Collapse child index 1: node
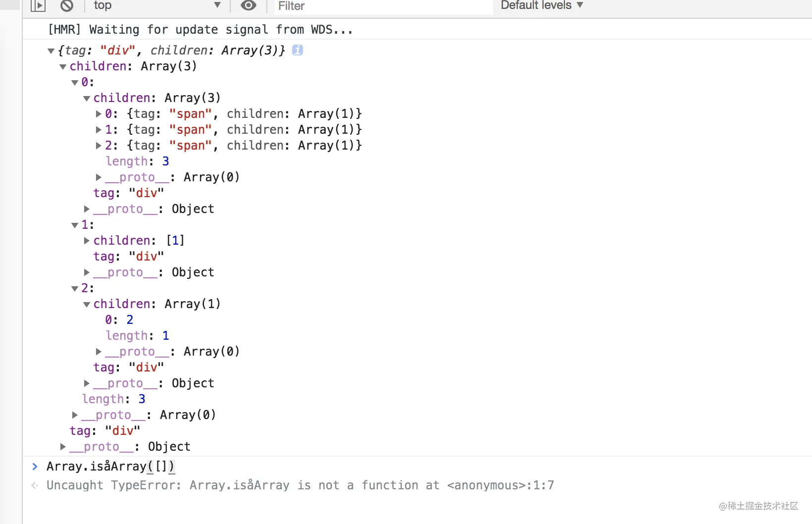The image size is (812, 524). point(75,225)
